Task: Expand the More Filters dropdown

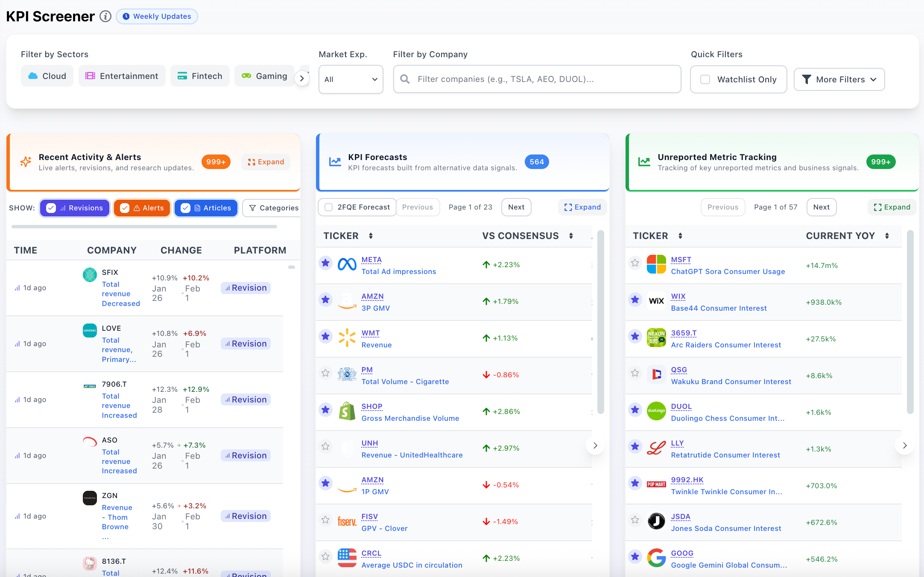Action: coord(839,79)
